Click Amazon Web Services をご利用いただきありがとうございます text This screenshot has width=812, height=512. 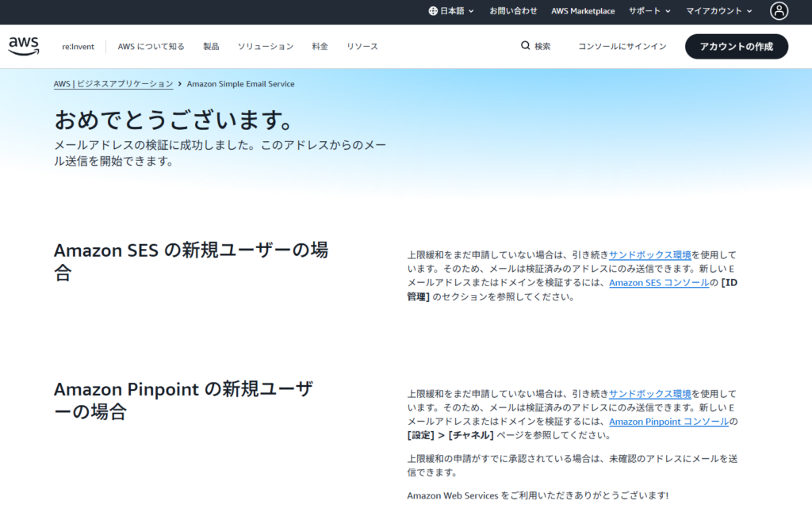[x=538, y=495]
